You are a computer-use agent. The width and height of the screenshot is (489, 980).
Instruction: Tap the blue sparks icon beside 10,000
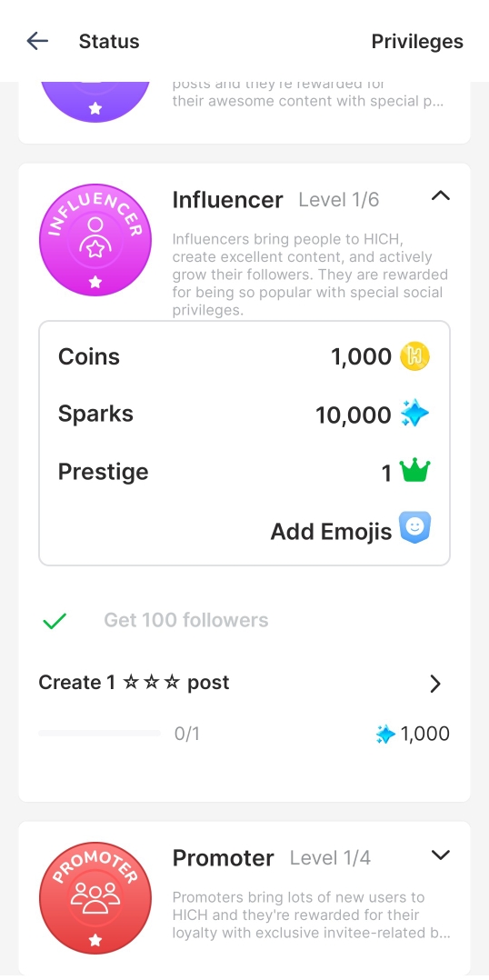[414, 415]
